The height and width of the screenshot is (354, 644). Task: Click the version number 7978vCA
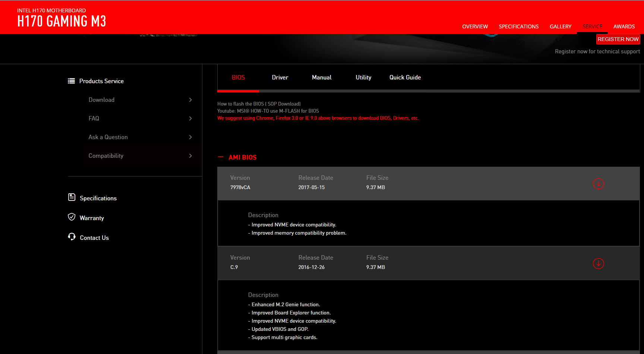(240, 187)
